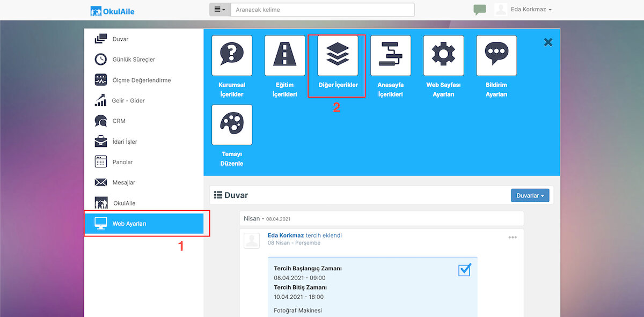Click the OkulAile logo
The width and height of the screenshot is (644, 317).
[113, 10]
